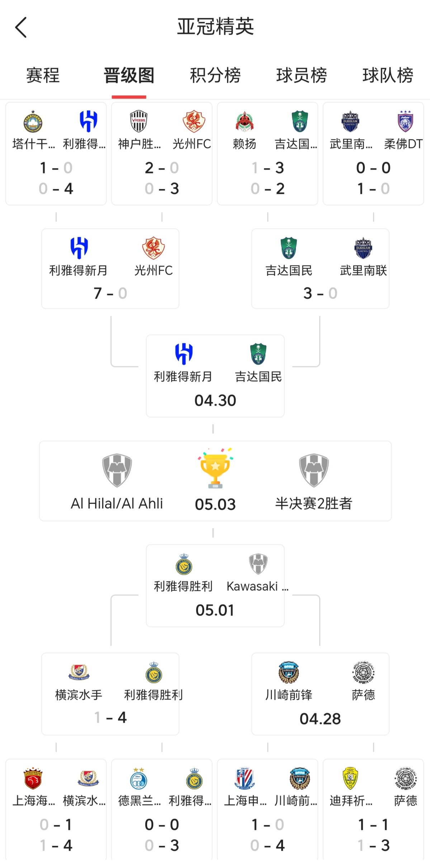This screenshot has height=868, width=430.
Task: Switch to the 球员榜 tab
Action: pyautogui.click(x=302, y=75)
